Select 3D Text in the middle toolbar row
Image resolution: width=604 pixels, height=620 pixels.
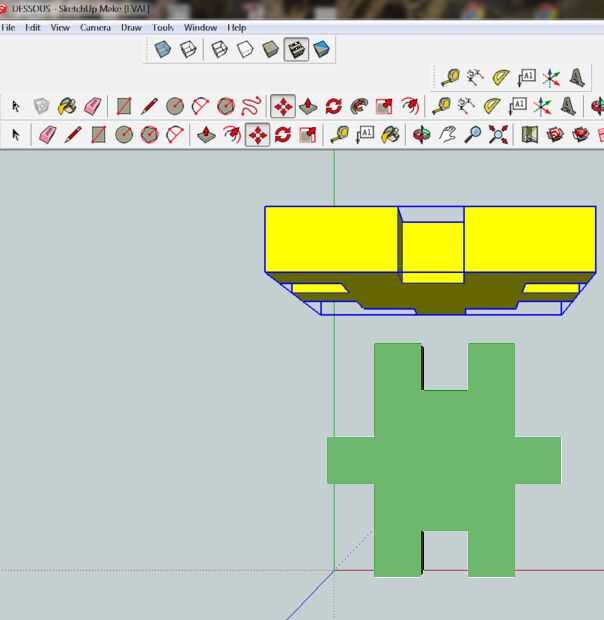[568, 106]
